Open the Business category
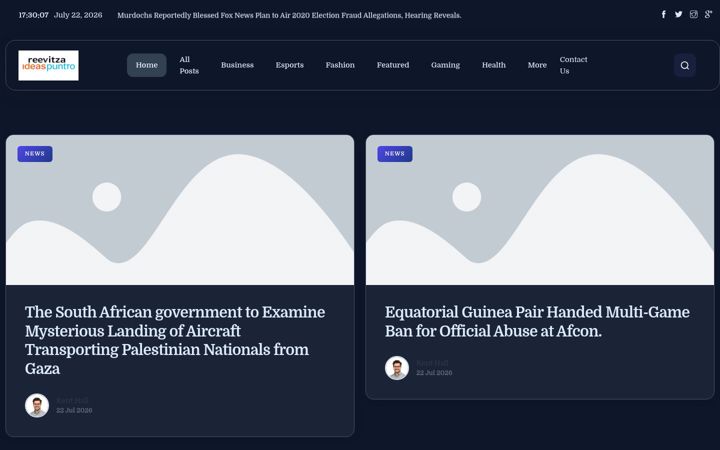720x450 pixels. pos(237,65)
